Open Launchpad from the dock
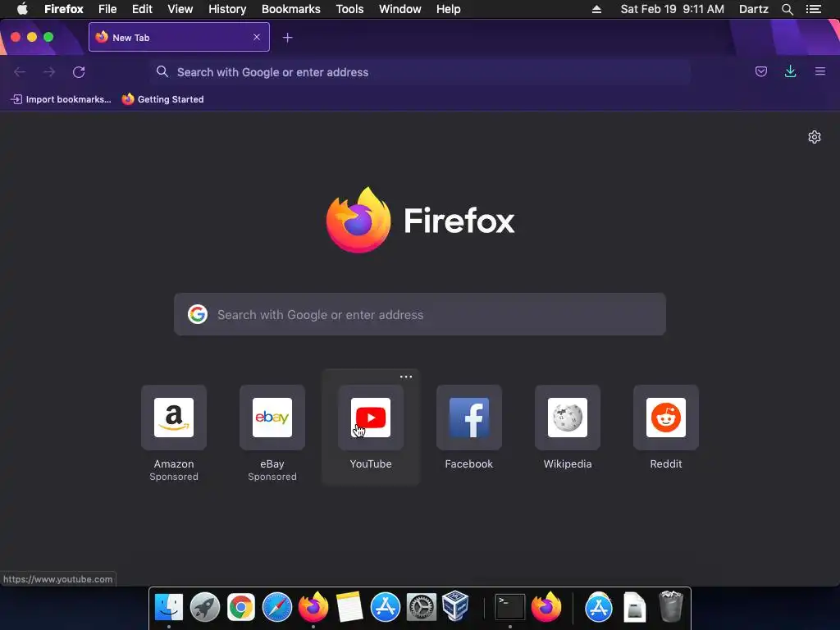 (204, 607)
